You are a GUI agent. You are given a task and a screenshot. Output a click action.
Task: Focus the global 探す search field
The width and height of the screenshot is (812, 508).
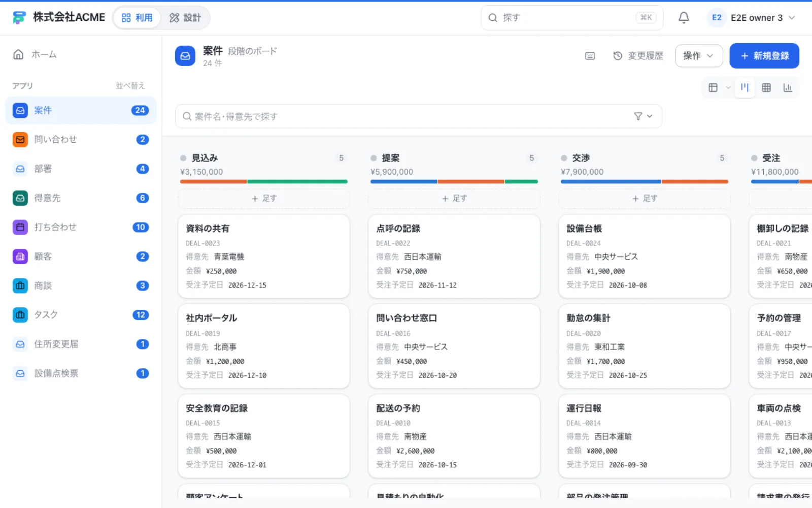pos(572,18)
